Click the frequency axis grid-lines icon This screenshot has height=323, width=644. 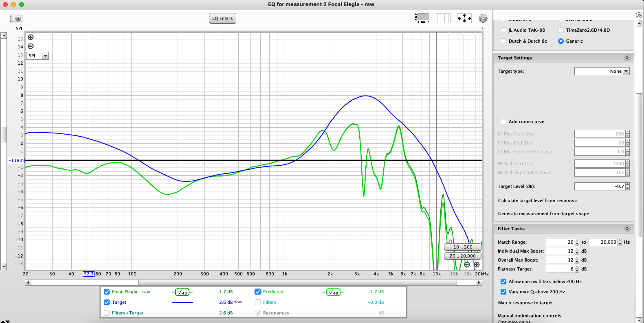pyautogui.click(x=443, y=18)
